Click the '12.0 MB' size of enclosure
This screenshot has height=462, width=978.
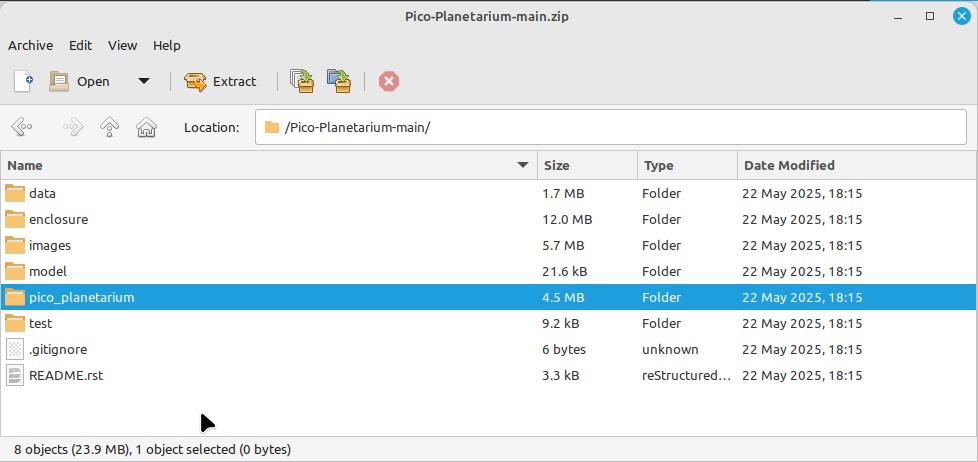click(x=568, y=219)
